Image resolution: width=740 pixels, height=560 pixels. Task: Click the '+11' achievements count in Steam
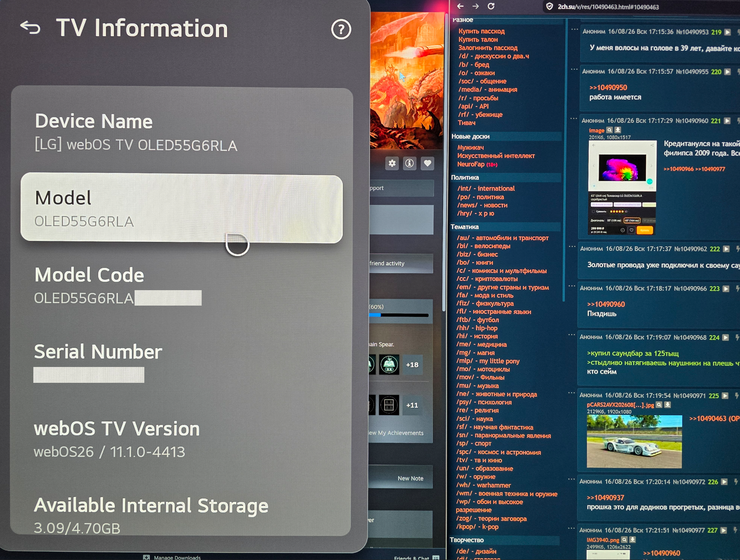click(412, 406)
